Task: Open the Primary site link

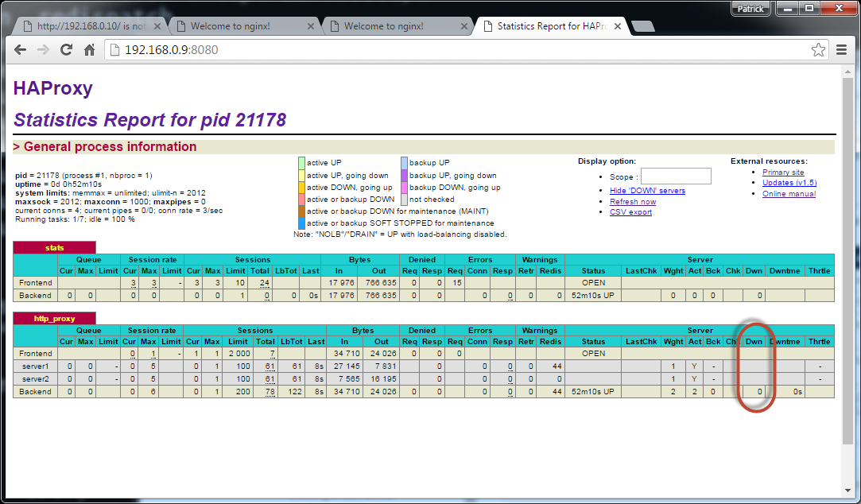Action: pos(783,172)
